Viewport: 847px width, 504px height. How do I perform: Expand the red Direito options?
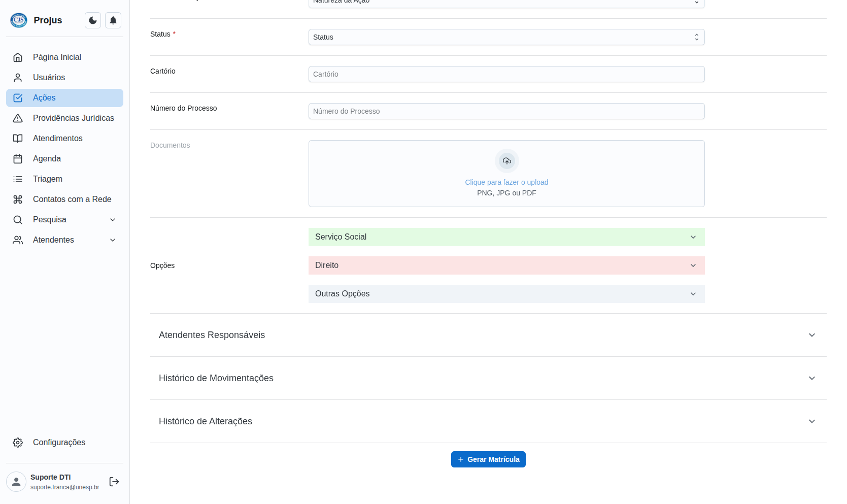point(506,265)
